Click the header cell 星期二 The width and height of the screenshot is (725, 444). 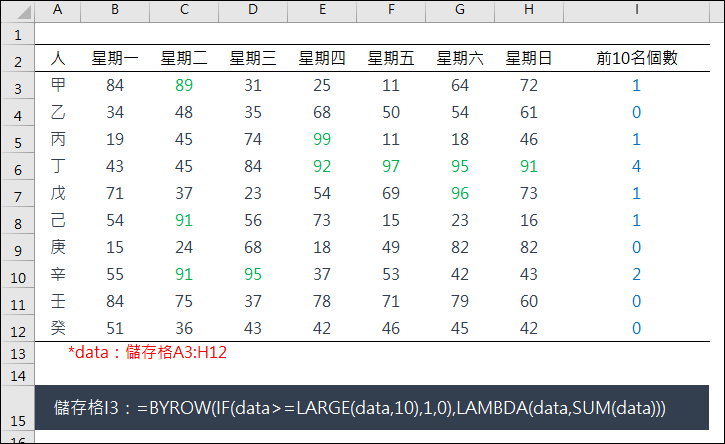click(184, 58)
